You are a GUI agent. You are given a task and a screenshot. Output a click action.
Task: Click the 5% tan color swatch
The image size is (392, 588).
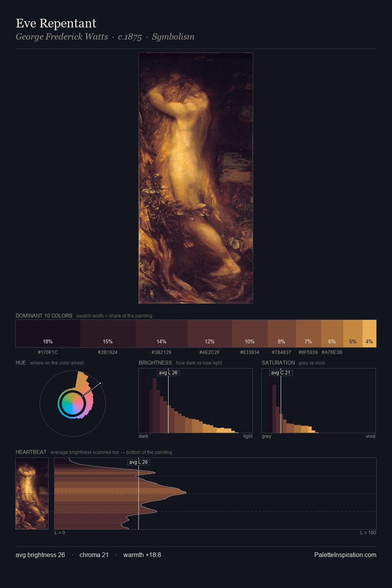(x=353, y=334)
